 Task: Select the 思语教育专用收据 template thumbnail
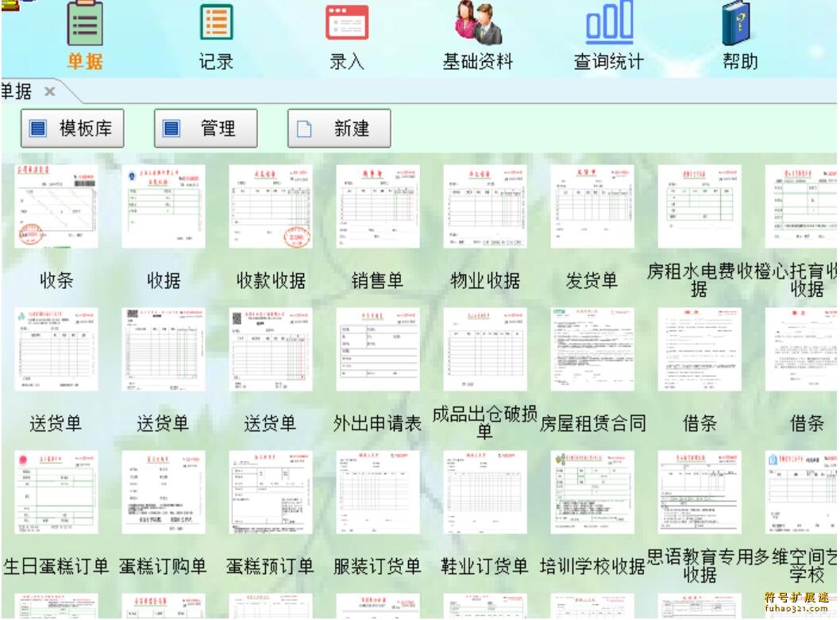coord(699,492)
